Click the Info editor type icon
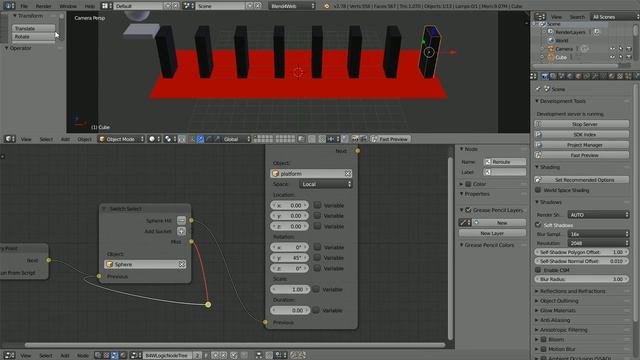The height and width of the screenshot is (360, 640). click(x=9, y=6)
